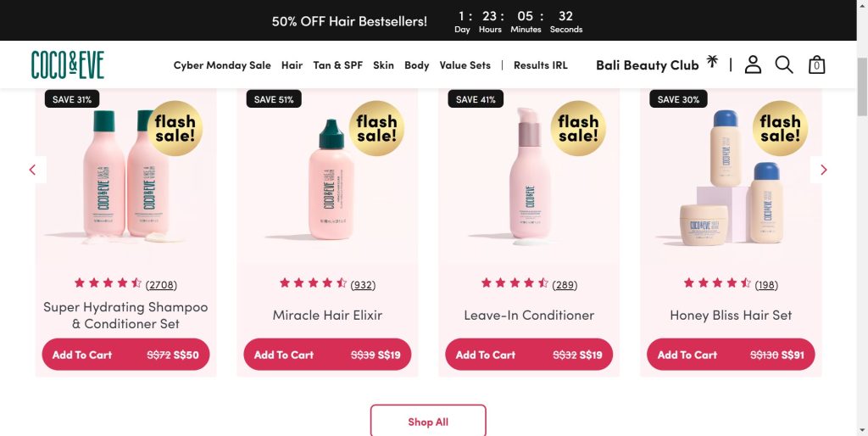The height and width of the screenshot is (436, 868).
Task: Open the user account icon
Action: tap(753, 64)
